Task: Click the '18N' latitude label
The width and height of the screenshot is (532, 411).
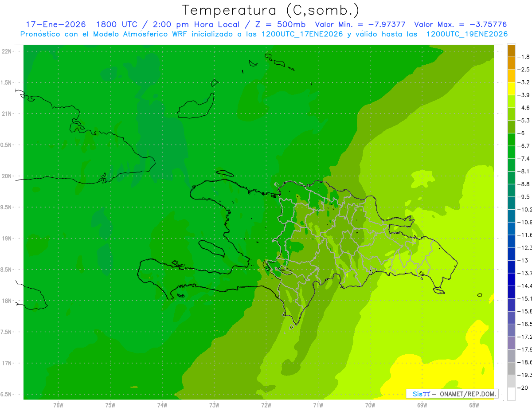Action: click(7, 301)
